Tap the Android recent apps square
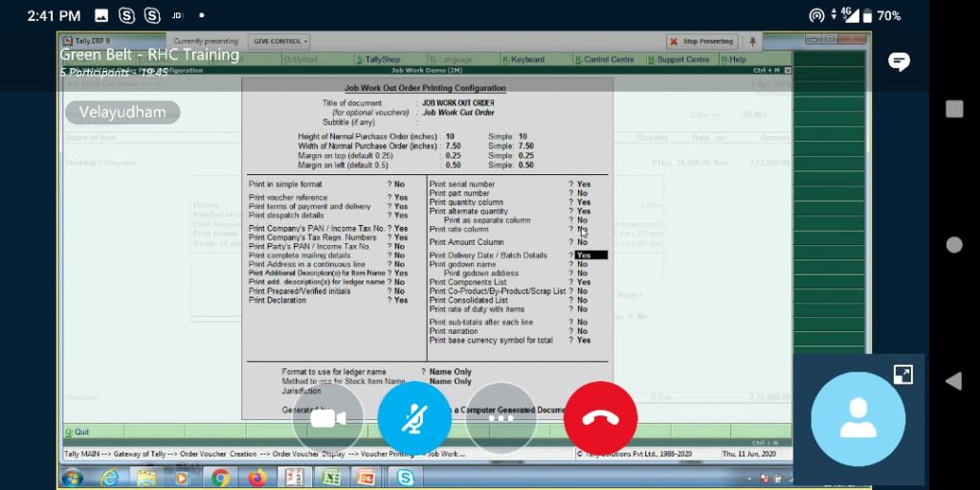Viewport: 980px width, 490px height. click(x=954, y=108)
